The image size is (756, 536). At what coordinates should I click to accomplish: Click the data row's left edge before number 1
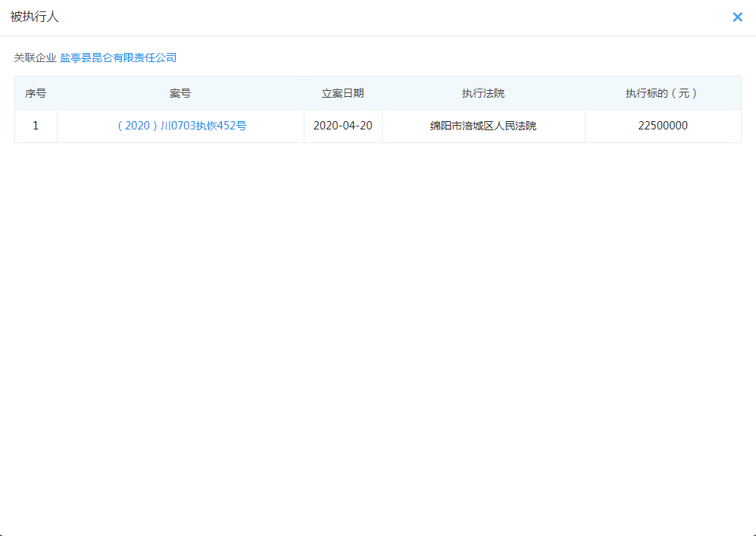pyautogui.click(x=19, y=126)
